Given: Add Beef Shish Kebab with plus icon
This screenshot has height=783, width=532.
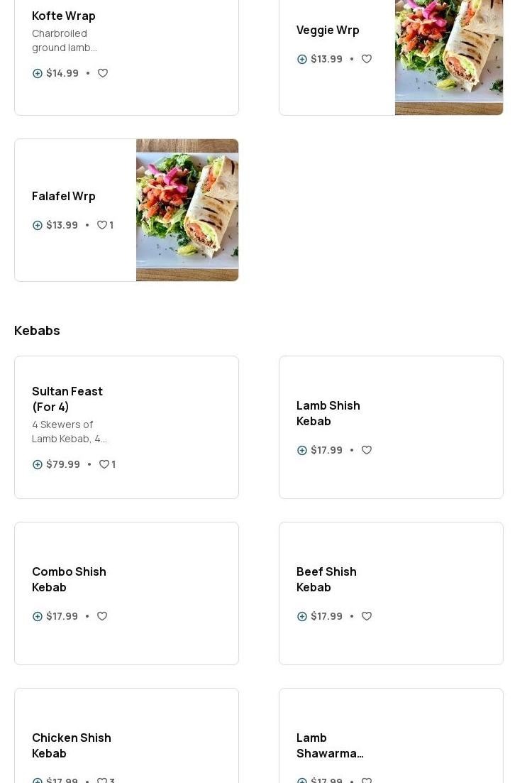Looking at the screenshot, I should (x=302, y=616).
